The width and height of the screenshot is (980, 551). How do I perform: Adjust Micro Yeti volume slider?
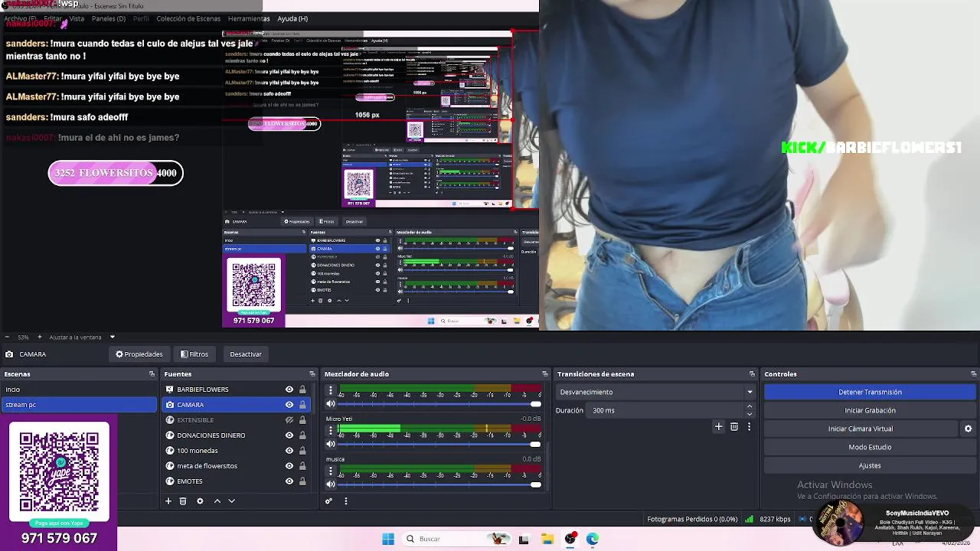439,444
